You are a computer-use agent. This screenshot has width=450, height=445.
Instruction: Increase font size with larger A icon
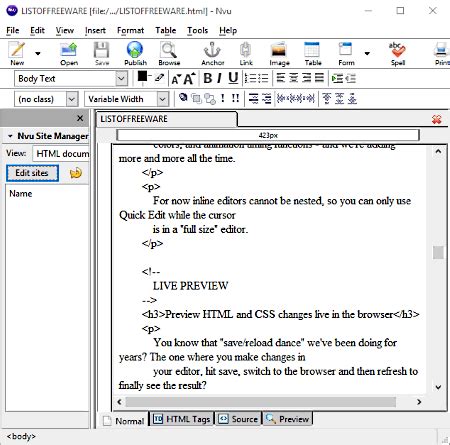189,79
